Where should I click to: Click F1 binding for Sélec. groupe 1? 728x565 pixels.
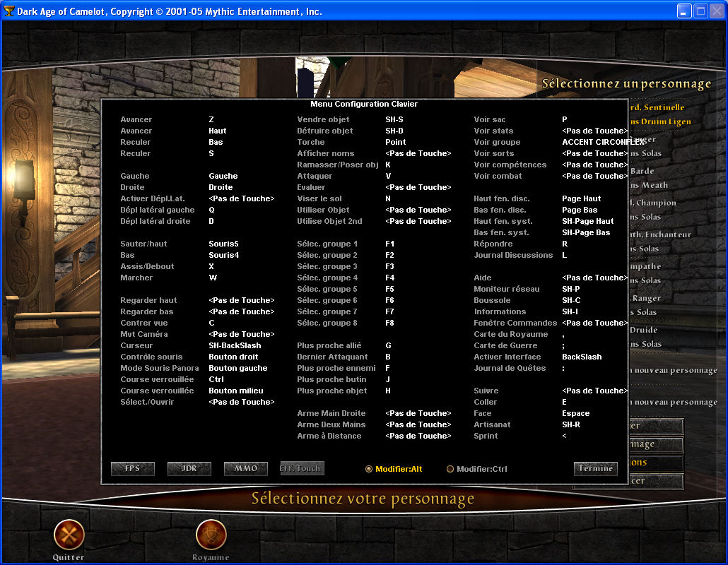point(389,244)
